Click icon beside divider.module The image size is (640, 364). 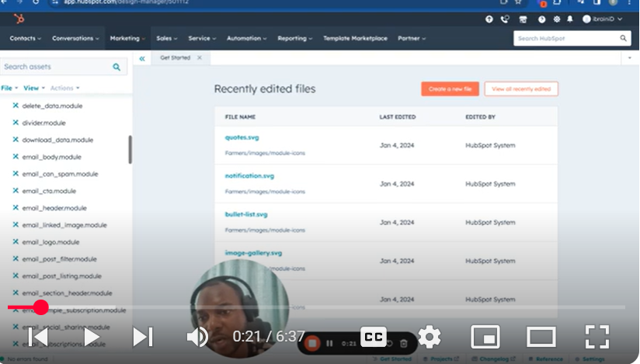[x=16, y=123]
